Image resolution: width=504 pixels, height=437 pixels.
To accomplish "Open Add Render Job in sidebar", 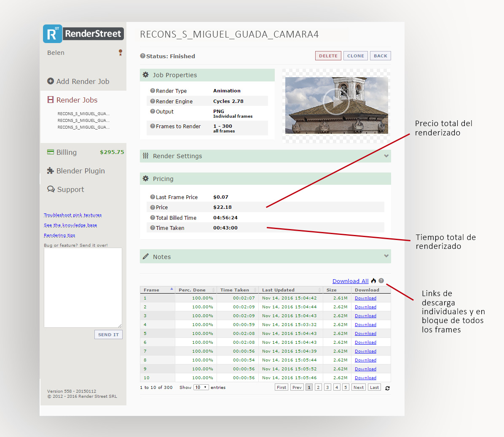I will [83, 81].
